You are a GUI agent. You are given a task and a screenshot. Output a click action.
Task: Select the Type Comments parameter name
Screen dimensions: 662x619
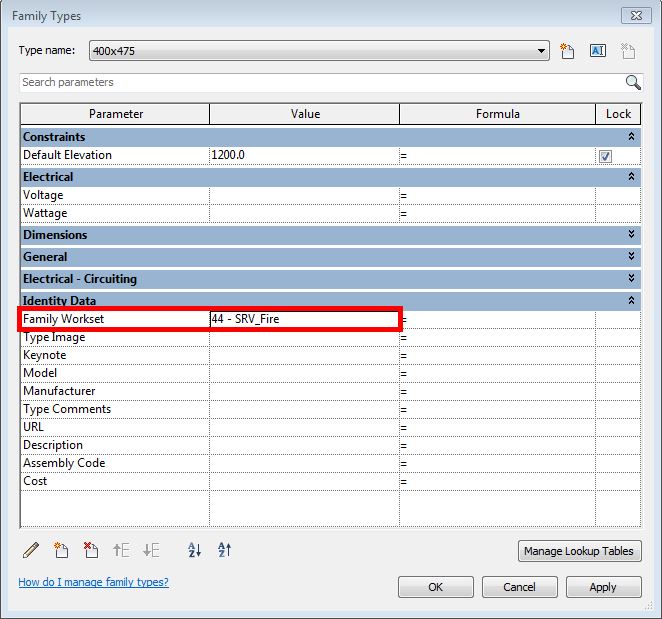pyautogui.click(x=67, y=409)
